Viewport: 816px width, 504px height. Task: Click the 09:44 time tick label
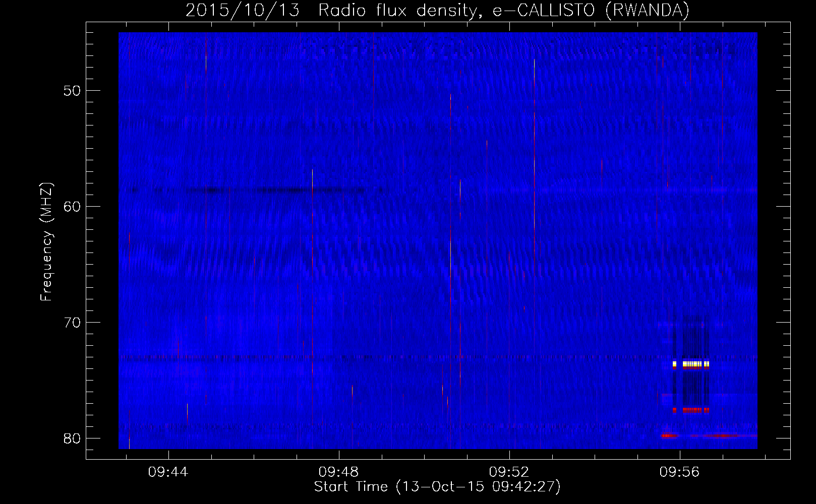[168, 472]
